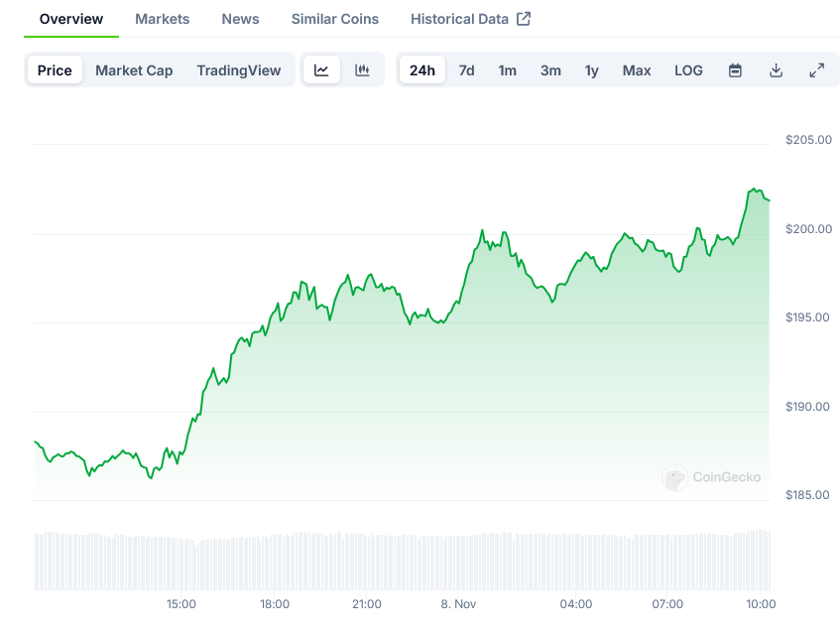Open the News tab
The width and height of the screenshot is (840, 632).
tap(240, 19)
